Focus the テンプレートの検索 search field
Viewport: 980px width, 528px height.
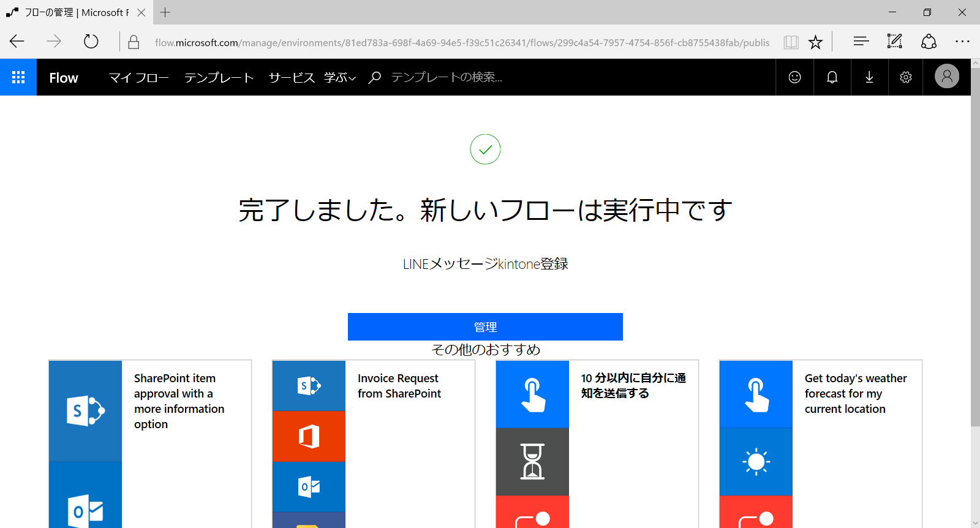click(447, 77)
